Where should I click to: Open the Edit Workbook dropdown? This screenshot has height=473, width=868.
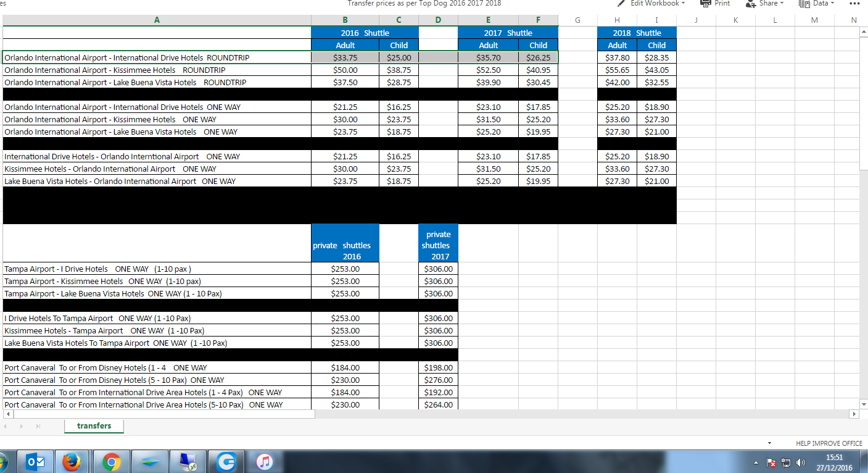coord(658,3)
